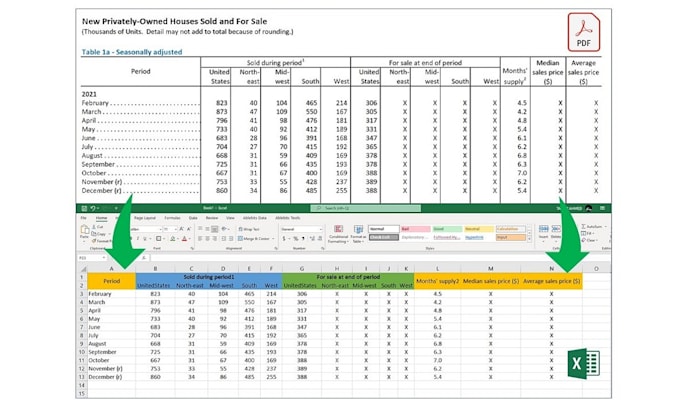This screenshot has width=680, height=407.
Task: Click the Orientation text angle icon
Action: point(224,229)
